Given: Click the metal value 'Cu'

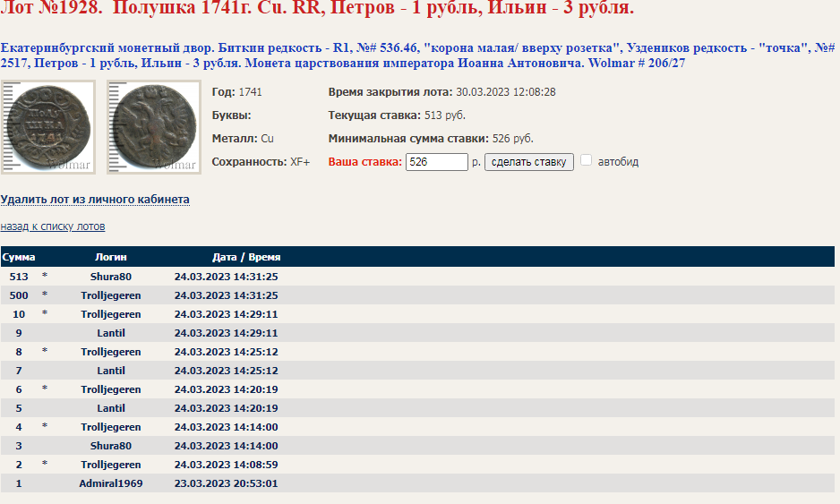Looking at the screenshot, I should click(x=268, y=139).
